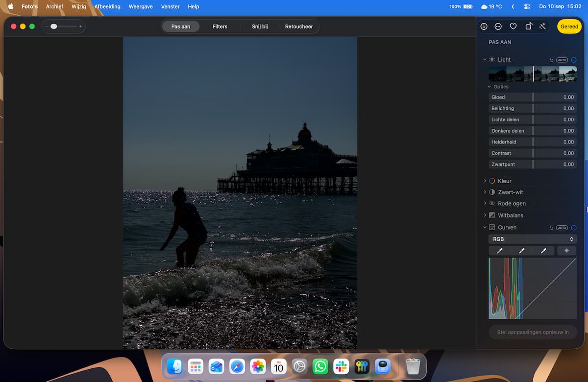588x382 pixels.
Task: Select the black point eyedropper in Curven
Action: coord(500,251)
